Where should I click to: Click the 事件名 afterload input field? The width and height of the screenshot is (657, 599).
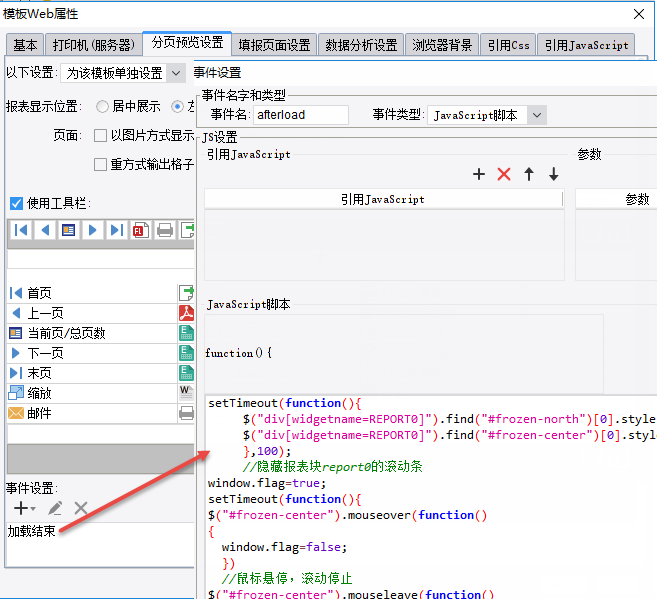(x=300, y=115)
